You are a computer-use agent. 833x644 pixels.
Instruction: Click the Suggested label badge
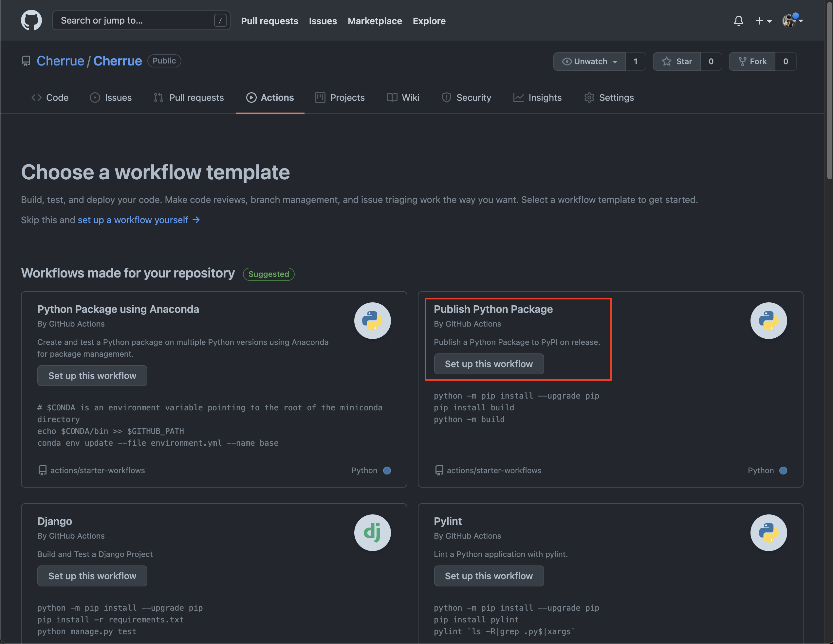click(x=268, y=274)
